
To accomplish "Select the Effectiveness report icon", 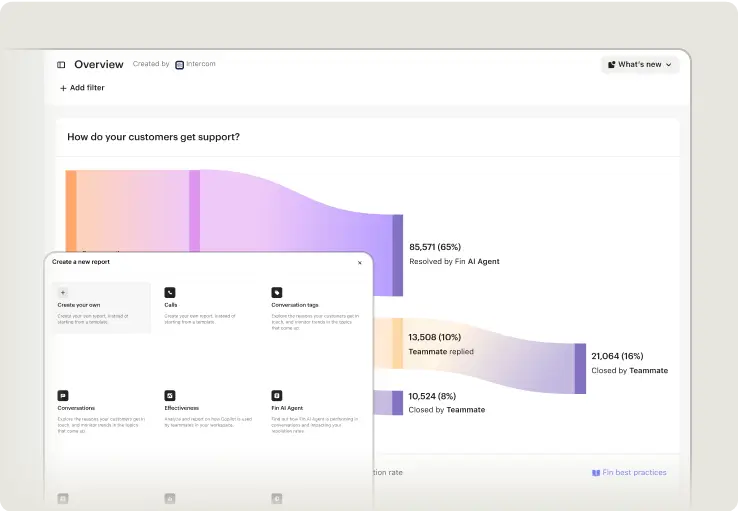I will 170,395.
